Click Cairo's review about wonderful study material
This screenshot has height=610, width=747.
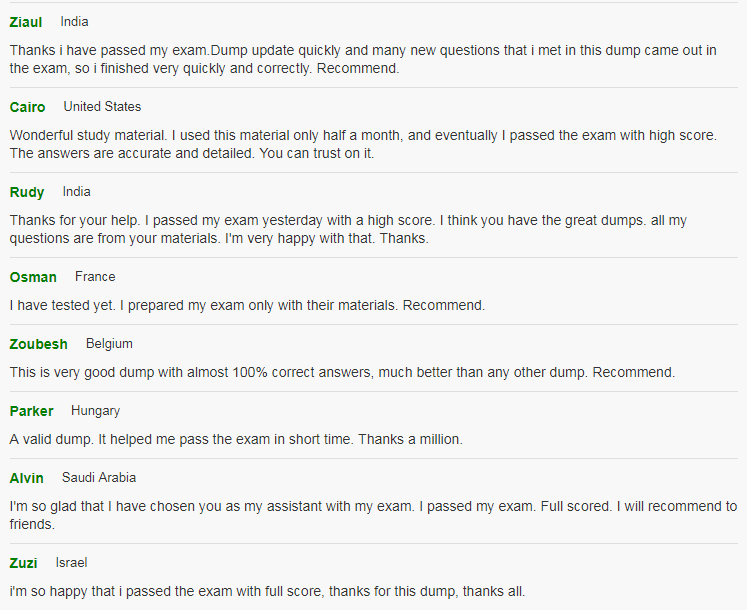tap(363, 144)
